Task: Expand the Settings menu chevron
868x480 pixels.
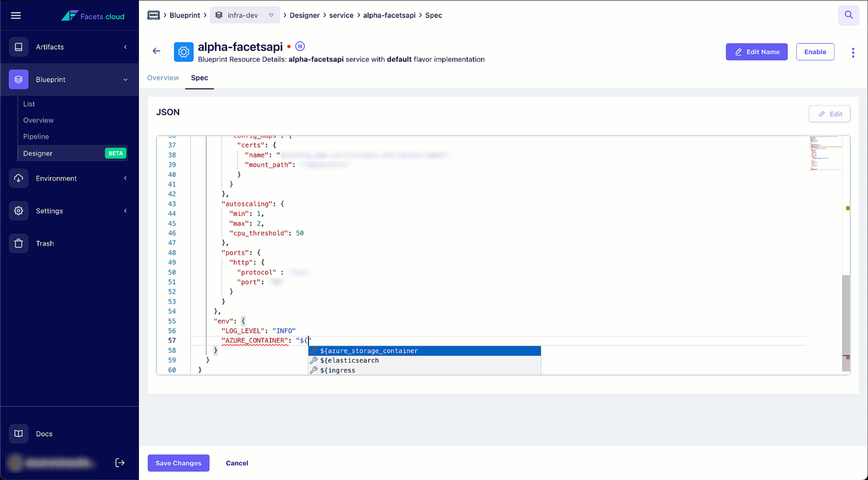Action: click(x=125, y=211)
